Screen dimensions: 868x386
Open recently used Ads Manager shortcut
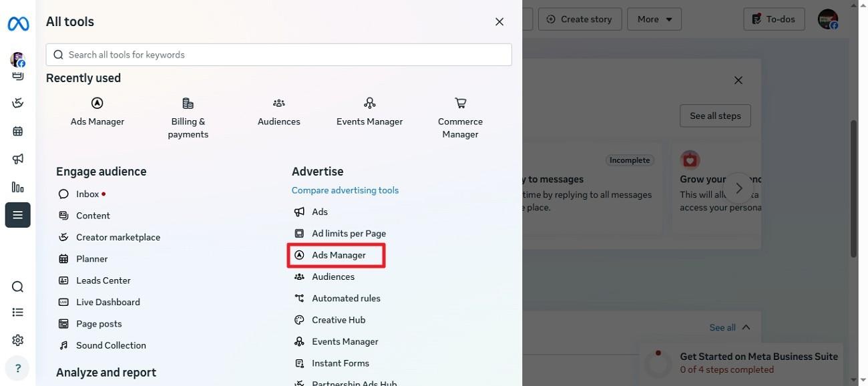pos(97,112)
